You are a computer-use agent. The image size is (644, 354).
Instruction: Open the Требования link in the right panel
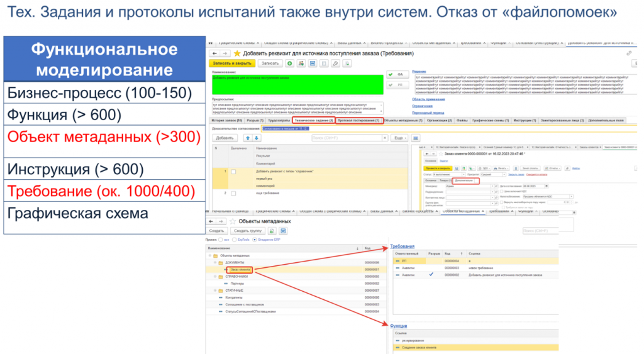402,246
